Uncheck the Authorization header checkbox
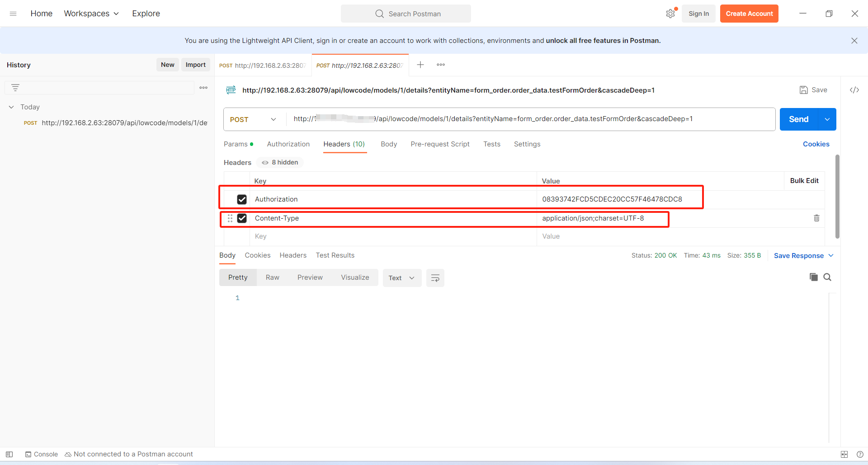This screenshot has width=868, height=465. coord(242,199)
